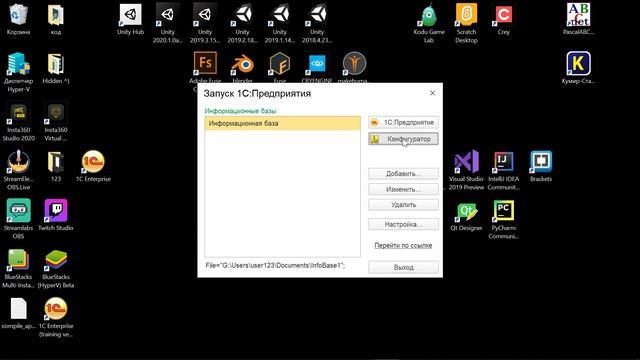
Task: Open Диспетчер Hyper-V icon
Action: coord(18,73)
